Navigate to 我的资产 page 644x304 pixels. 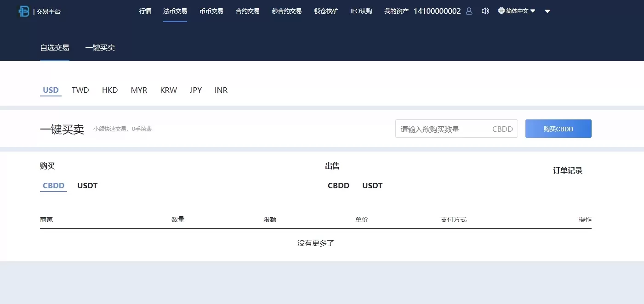396,11
